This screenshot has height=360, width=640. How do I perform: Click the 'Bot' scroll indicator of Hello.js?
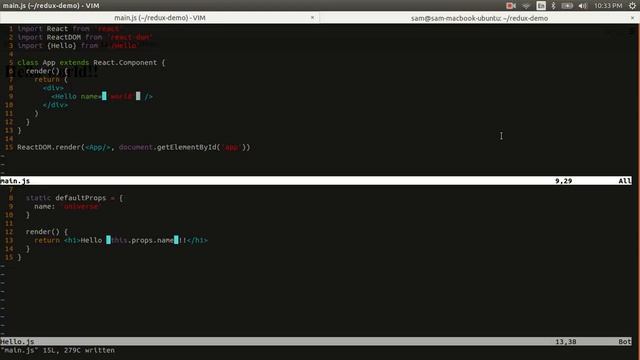coord(624,342)
